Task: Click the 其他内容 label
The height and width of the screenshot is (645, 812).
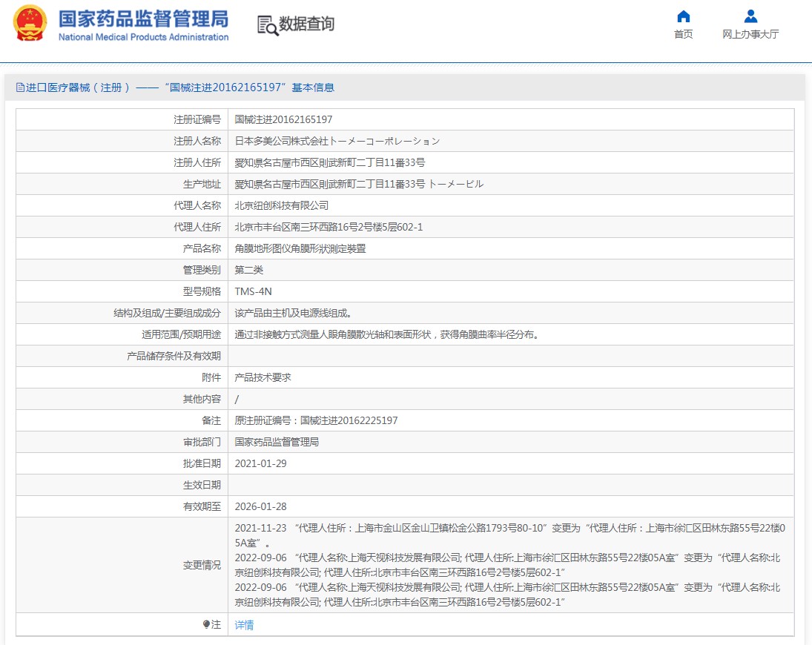Action: [202, 399]
